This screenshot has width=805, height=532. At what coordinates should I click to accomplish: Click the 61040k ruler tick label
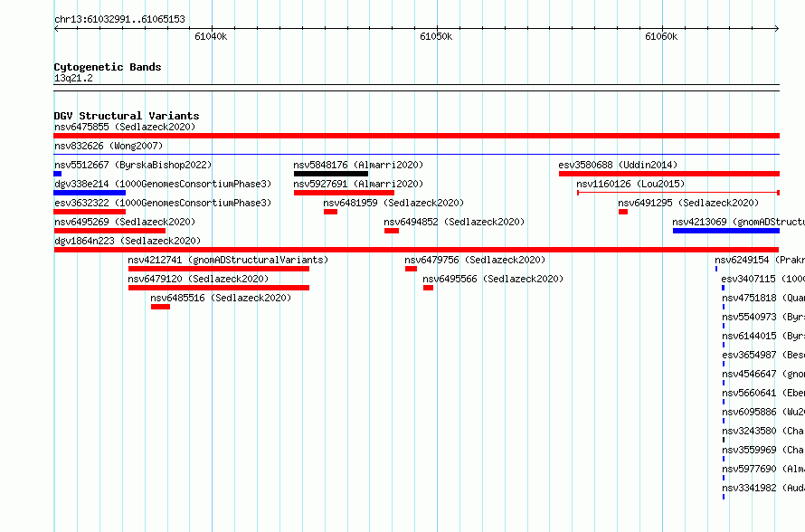[211, 36]
